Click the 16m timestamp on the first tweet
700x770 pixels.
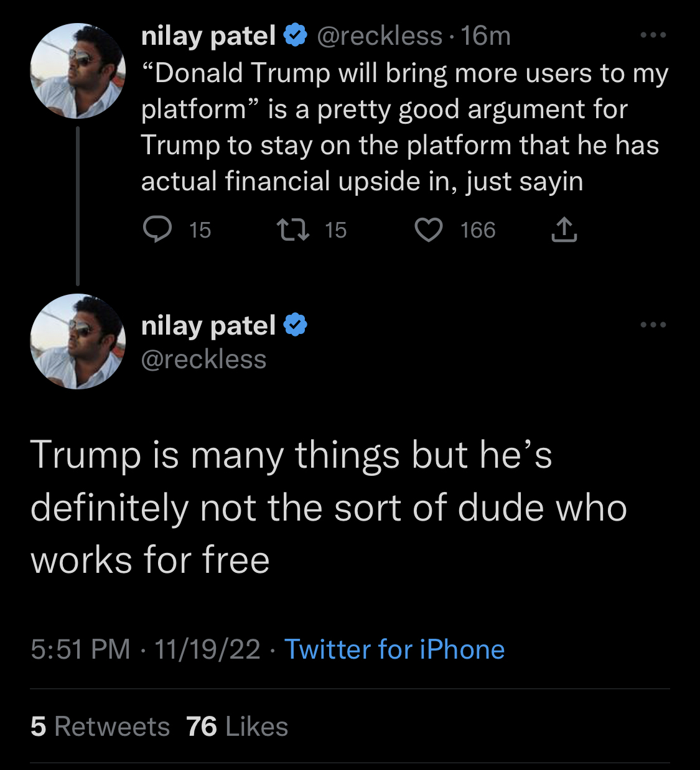(486, 36)
